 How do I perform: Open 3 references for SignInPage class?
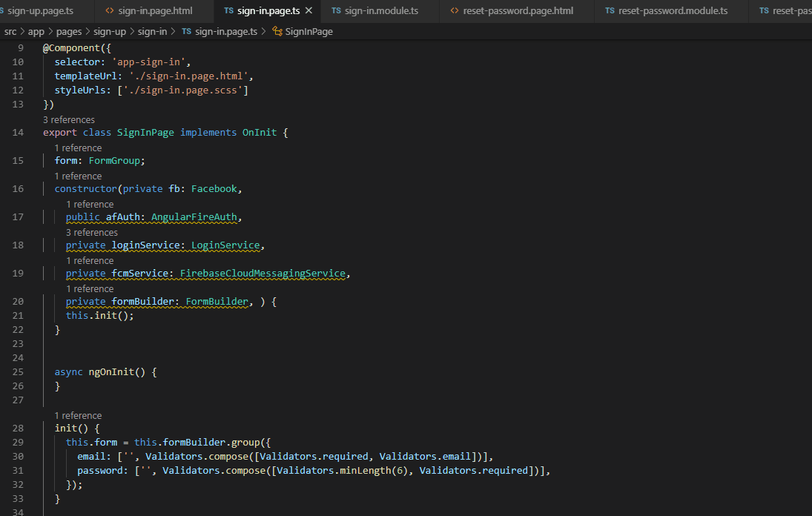(68, 119)
